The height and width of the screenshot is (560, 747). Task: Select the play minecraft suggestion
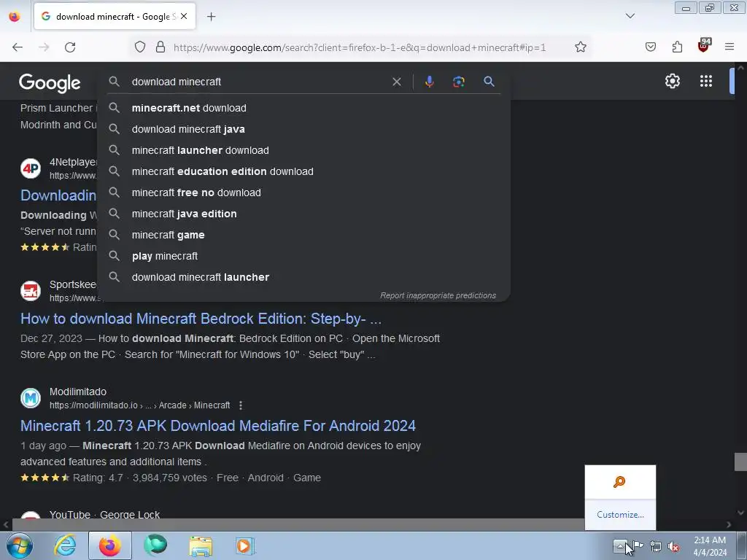coord(303,256)
